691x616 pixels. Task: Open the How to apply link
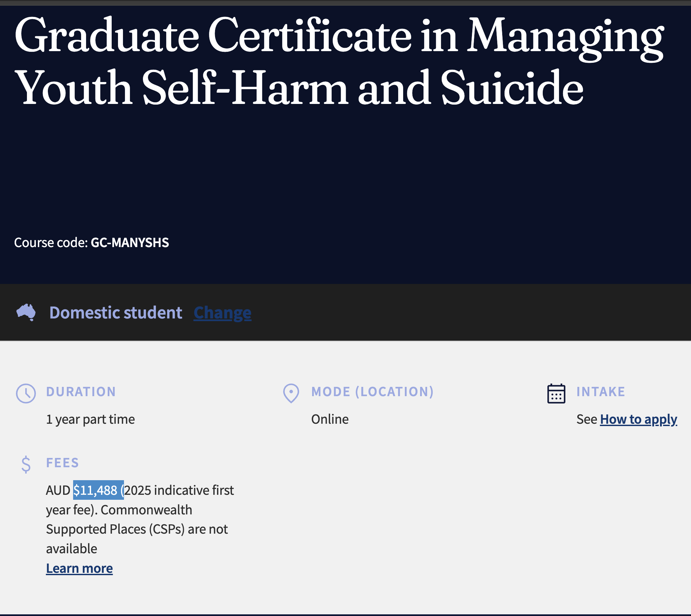point(638,419)
